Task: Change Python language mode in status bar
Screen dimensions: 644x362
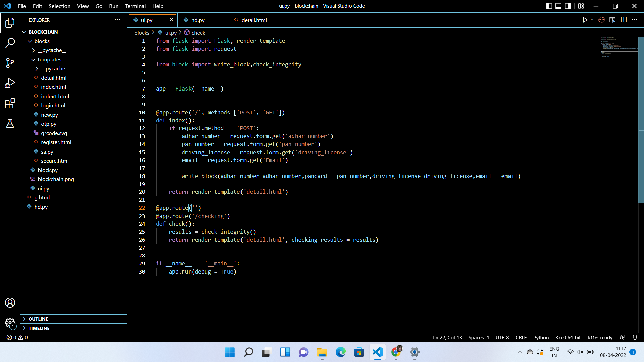Action: [x=541, y=338]
